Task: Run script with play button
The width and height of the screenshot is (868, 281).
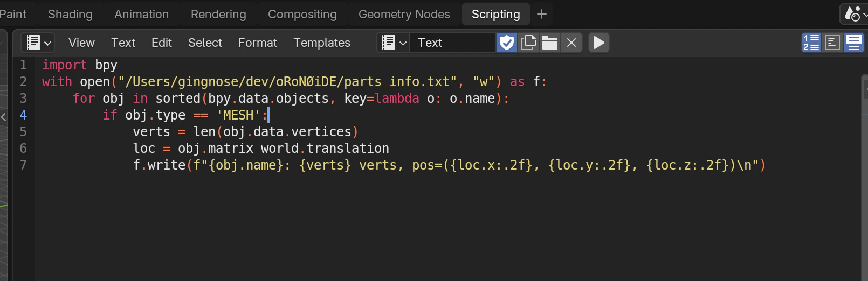Action: [x=598, y=43]
